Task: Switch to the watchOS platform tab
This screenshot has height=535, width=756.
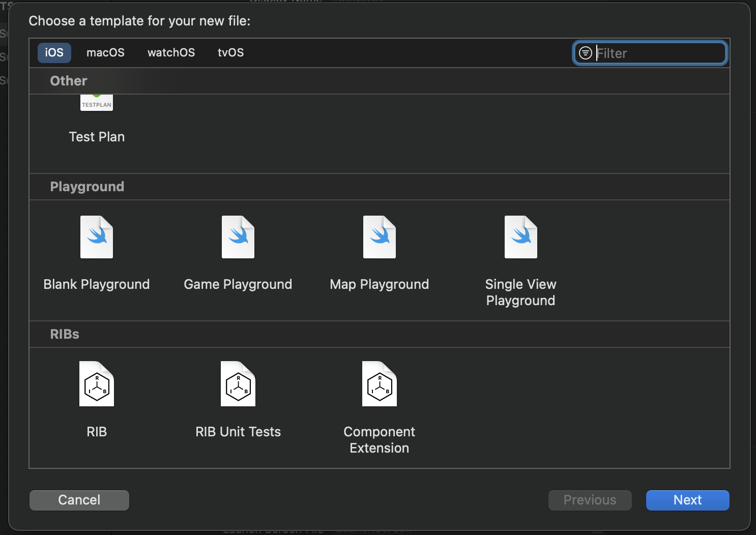Action: click(171, 53)
